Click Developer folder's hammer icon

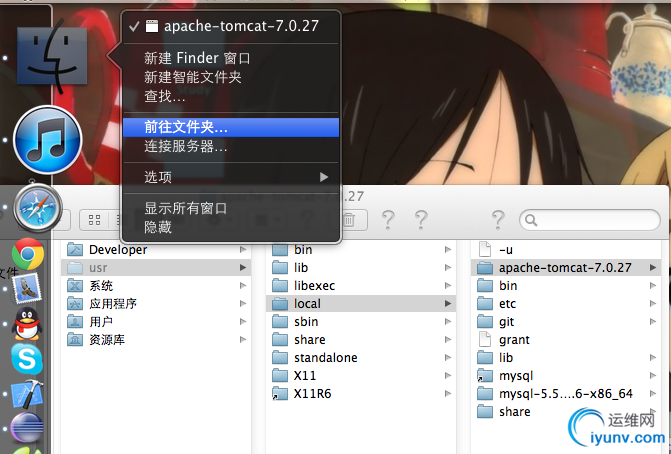(x=75, y=249)
